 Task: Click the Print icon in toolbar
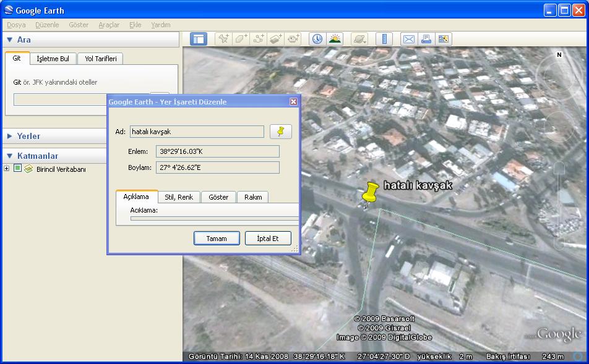pyautogui.click(x=426, y=39)
